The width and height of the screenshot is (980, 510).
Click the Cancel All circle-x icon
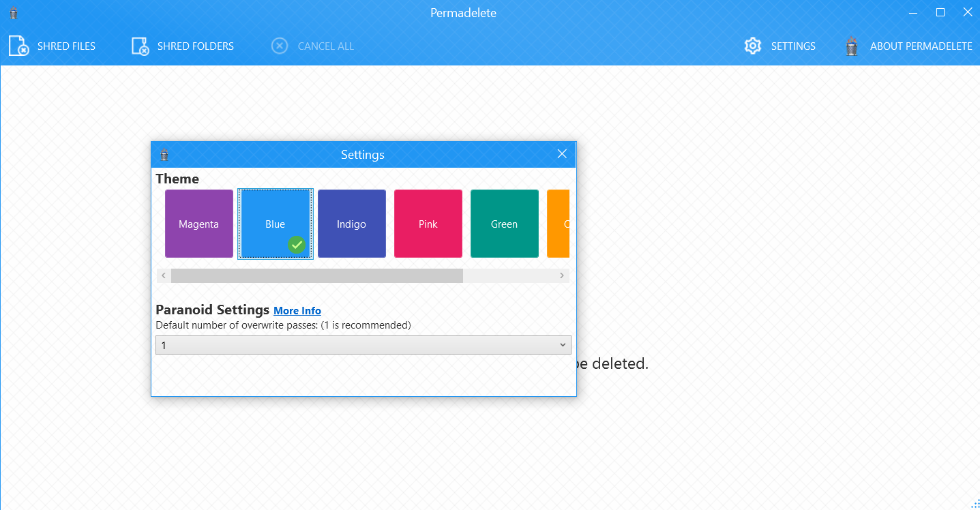280,46
